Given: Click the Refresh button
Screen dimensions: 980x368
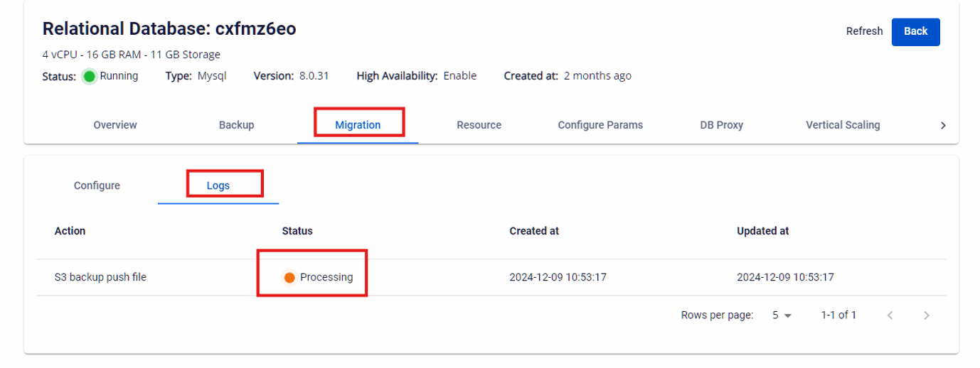Looking at the screenshot, I should point(863,31).
